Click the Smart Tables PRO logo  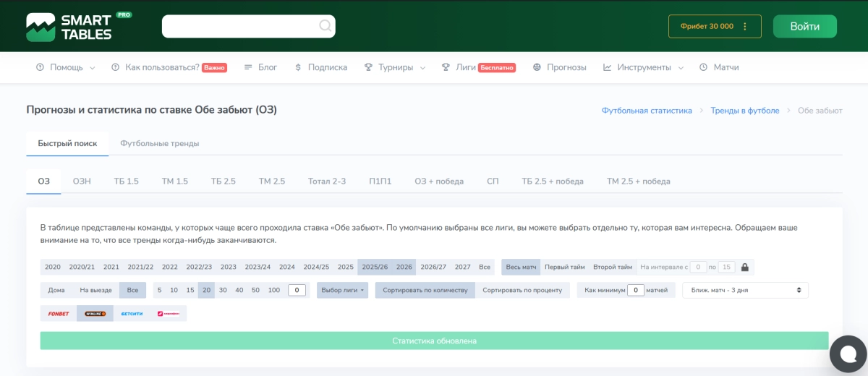point(79,27)
